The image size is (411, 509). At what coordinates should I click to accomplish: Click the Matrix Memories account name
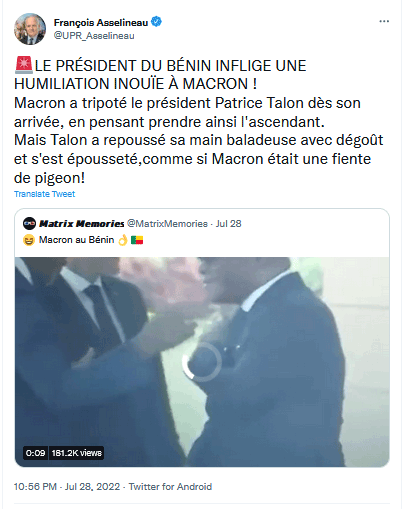tap(82, 223)
